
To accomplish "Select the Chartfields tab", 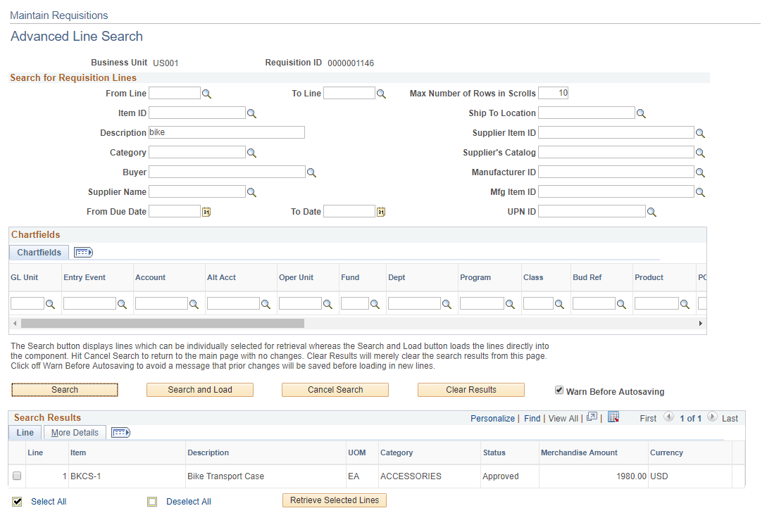I will [x=38, y=252].
